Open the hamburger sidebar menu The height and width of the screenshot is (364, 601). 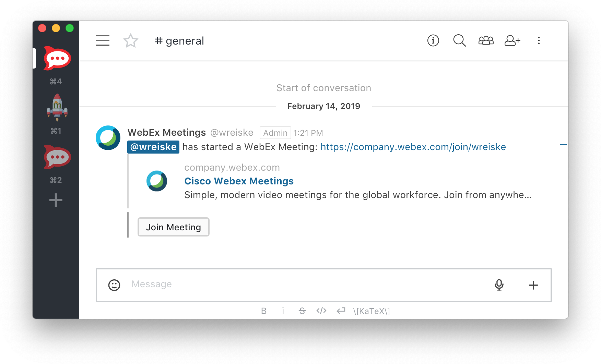pyautogui.click(x=103, y=40)
